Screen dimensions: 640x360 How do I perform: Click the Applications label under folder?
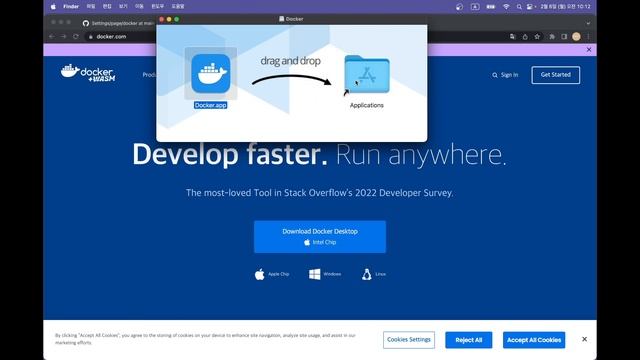(367, 105)
